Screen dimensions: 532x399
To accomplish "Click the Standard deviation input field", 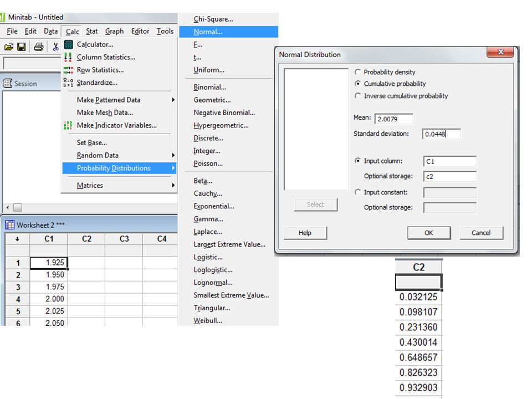I will (x=442, y=134).
